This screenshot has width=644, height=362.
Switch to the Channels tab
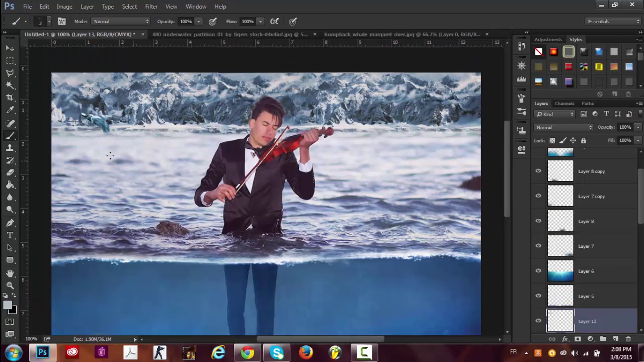564,104
